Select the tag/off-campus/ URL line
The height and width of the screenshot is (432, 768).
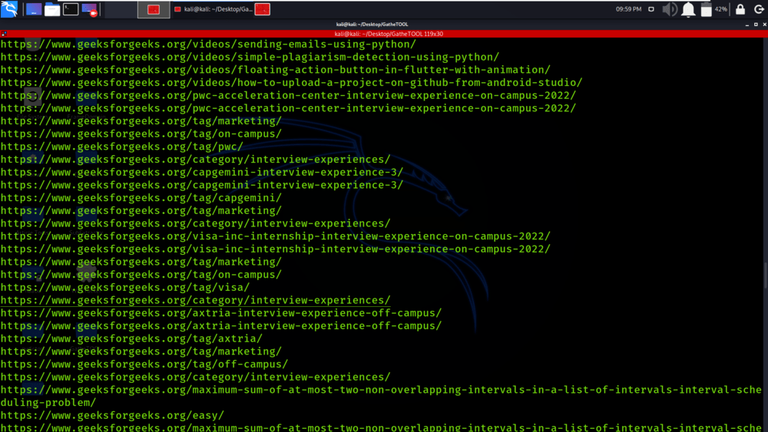click(x=144, y=364)
